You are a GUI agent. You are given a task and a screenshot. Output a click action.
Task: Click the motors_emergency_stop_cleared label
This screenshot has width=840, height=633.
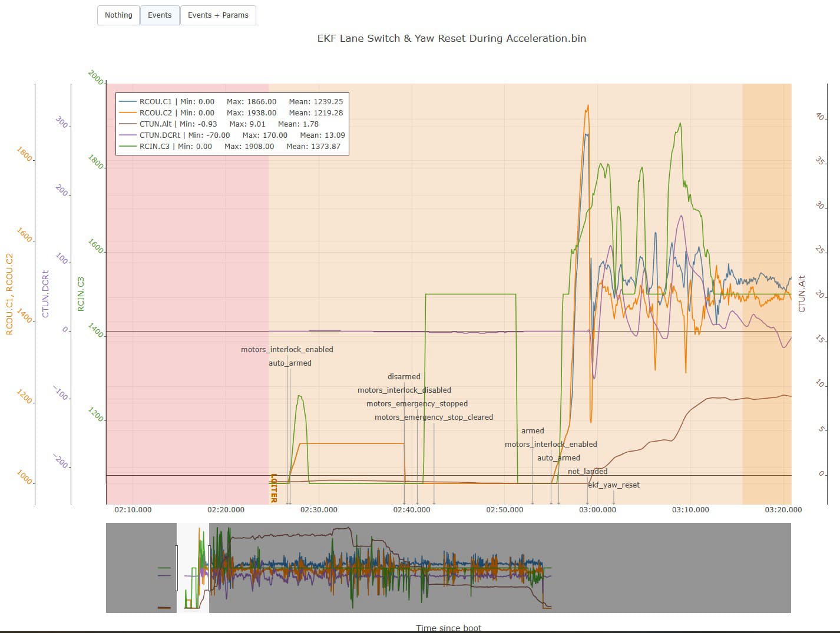click(434, 417)
